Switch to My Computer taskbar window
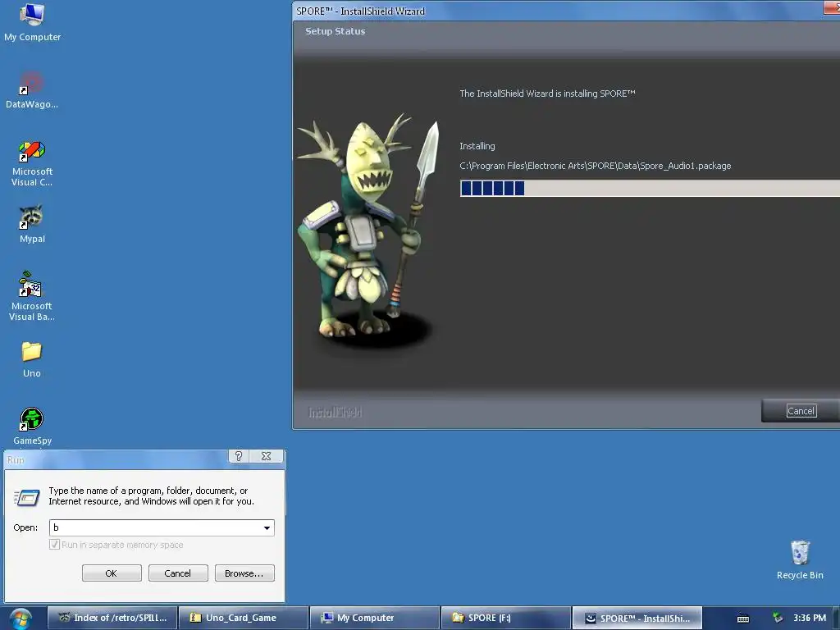 point(374,618)
